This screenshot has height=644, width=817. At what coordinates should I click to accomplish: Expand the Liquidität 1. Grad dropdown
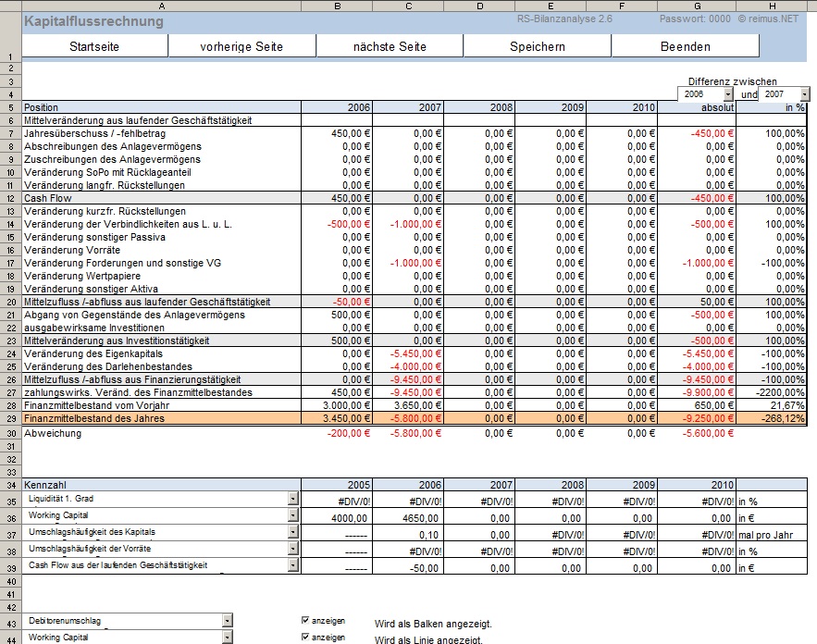293,500
